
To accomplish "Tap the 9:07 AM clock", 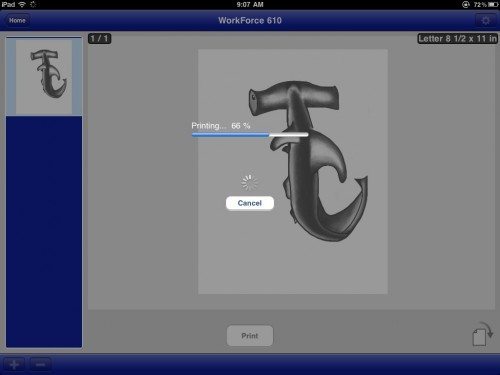I will click(250, 5).
